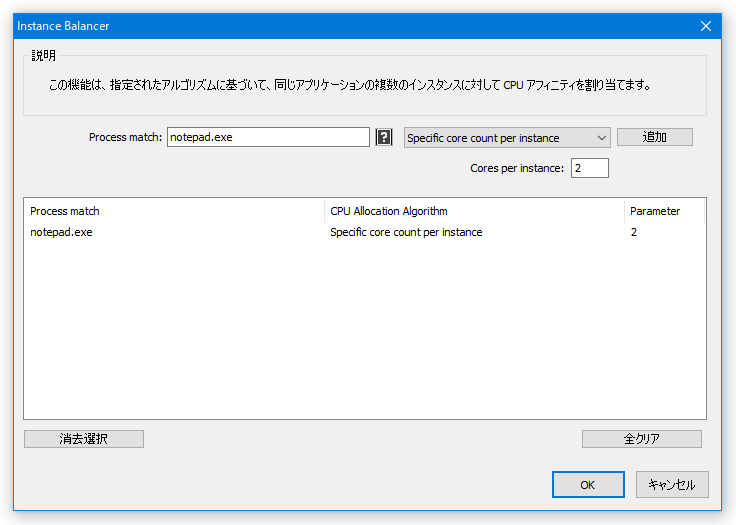736x525 pixels.
Task: Click the Process match column header
Action: click(x=174, y=211)
